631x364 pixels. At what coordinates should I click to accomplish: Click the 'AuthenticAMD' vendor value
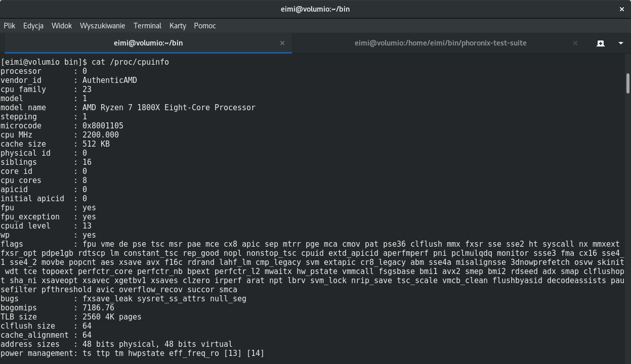click(x=110, y=80)
